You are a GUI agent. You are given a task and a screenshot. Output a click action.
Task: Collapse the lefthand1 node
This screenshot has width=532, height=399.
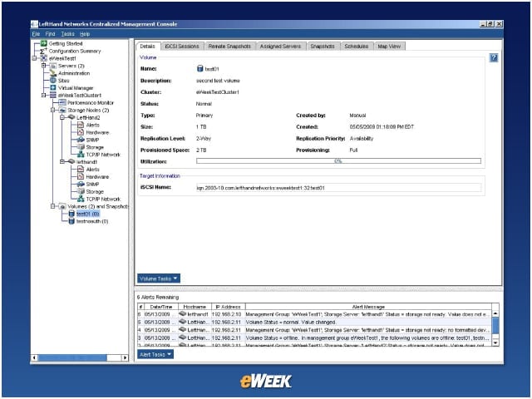(x=62, y=162)
